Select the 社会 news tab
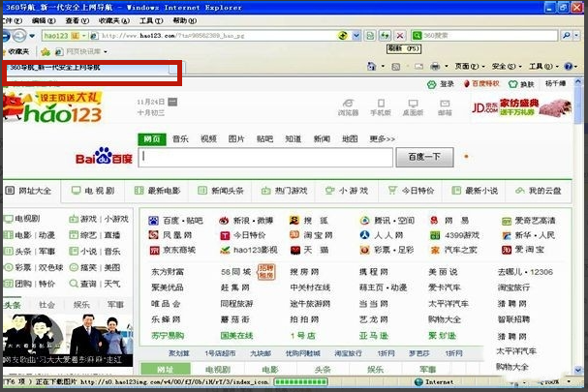Viewport: 588px width, 392px height. [46, 305]
